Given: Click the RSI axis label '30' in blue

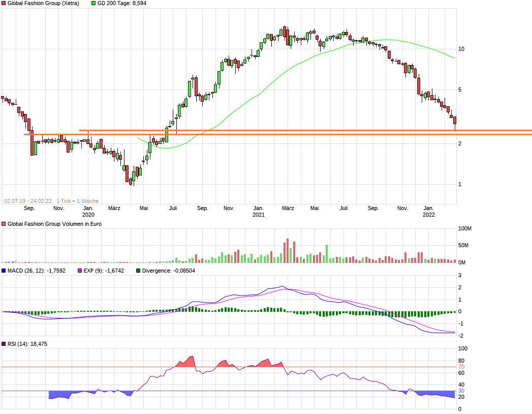Looking at the screenshot, I should click(461, 391).
